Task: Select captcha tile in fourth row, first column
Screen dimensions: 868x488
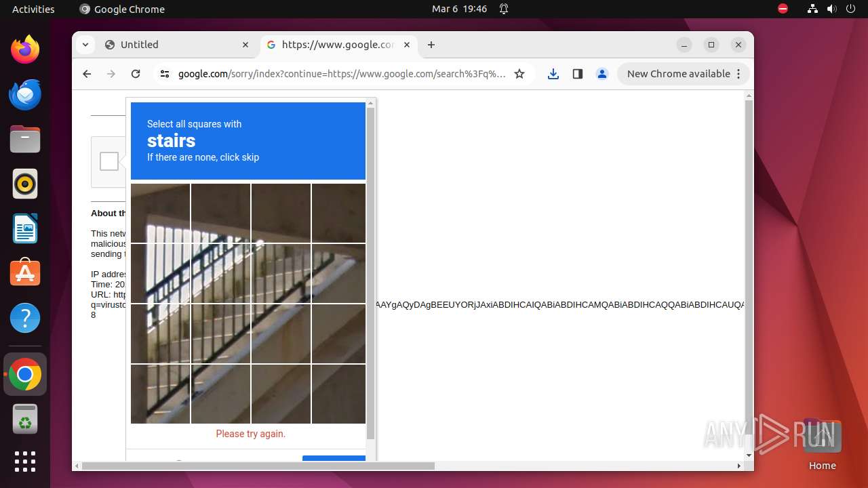Action: (x=161, y=394)
